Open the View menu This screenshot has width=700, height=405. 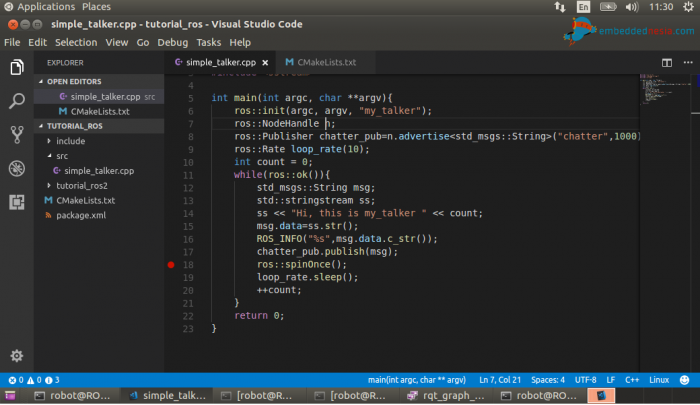pyautogui.click(x=117, y=42)
